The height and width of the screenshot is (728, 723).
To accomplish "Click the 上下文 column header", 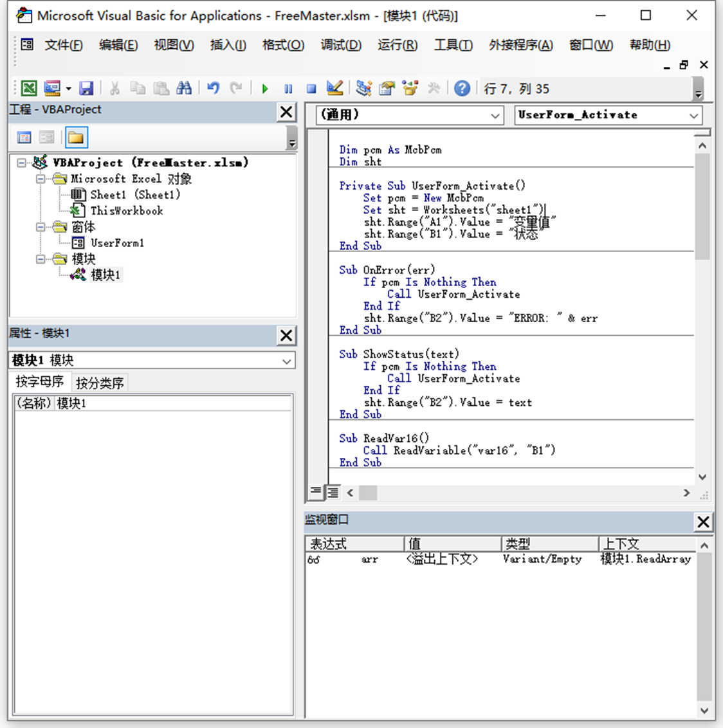I will (647, 543).
